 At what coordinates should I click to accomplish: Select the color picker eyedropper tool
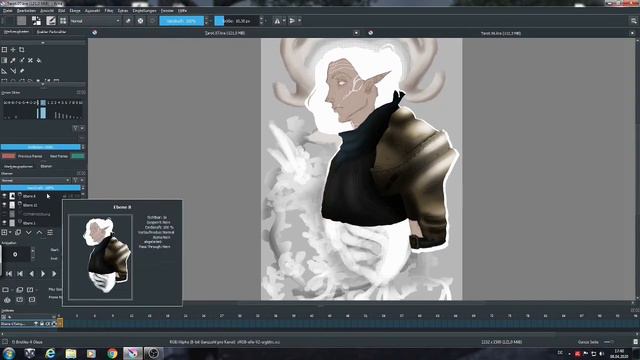coord(13,60)
